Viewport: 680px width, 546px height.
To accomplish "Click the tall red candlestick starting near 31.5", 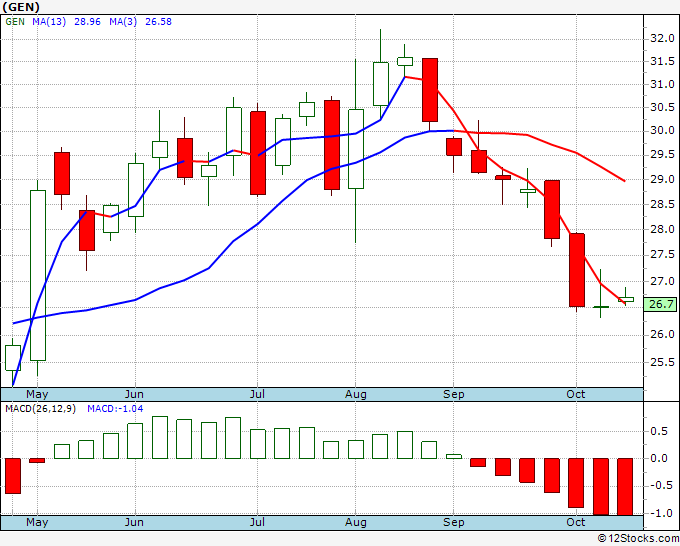I will (430, 90).
